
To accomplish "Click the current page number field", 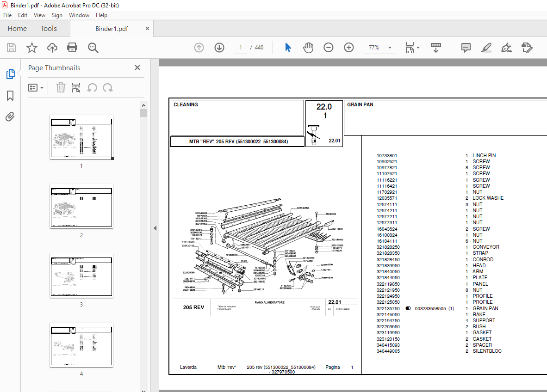I will [x=240, y=48].
